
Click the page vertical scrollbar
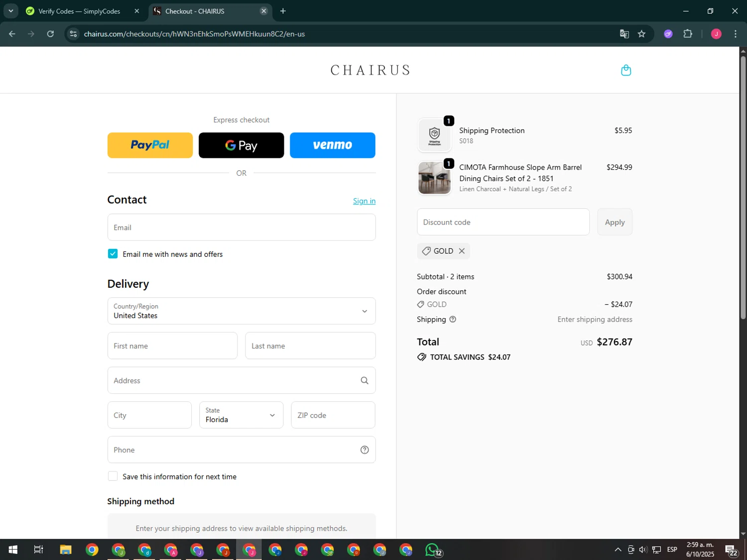[x=743, y=187]
